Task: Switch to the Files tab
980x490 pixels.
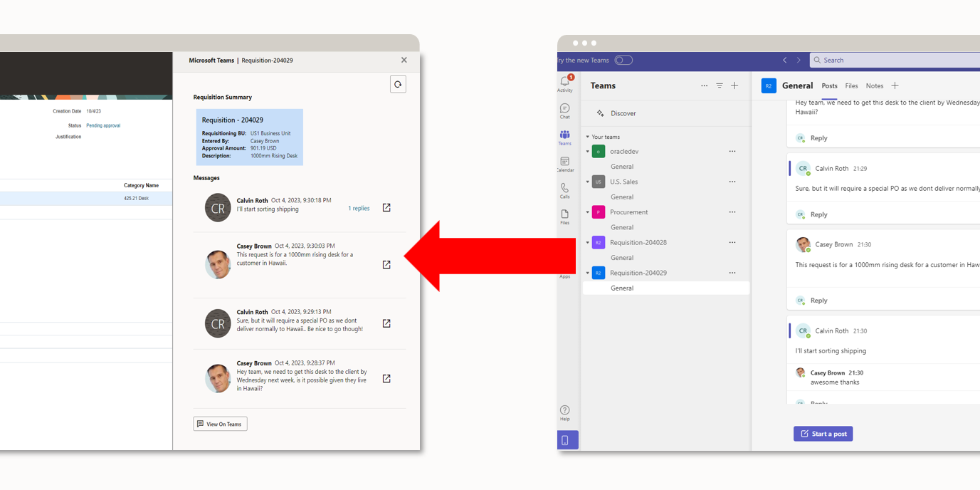Action: (851, 86)
